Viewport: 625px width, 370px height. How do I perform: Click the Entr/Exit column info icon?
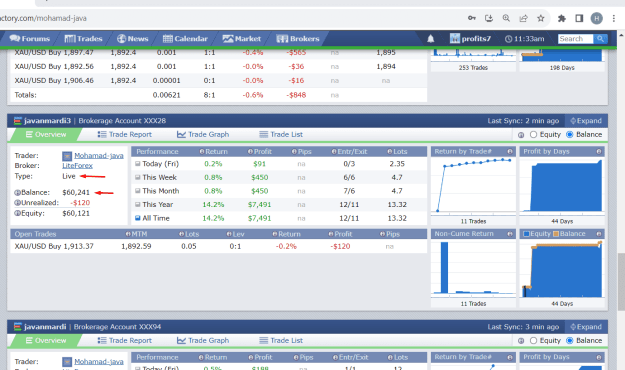click(334, 152)
